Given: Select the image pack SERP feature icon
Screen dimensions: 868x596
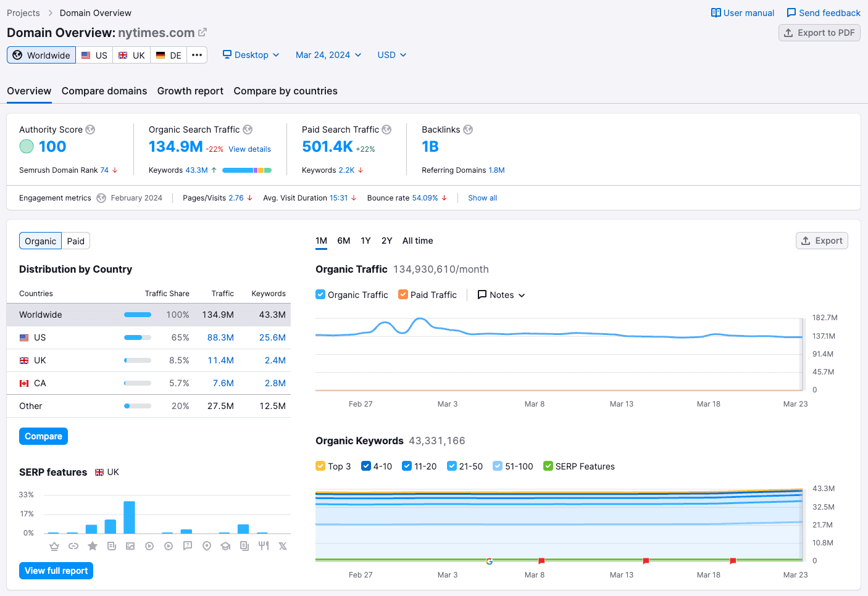Looking at the screenshot, I should click(x=130, y=546).
